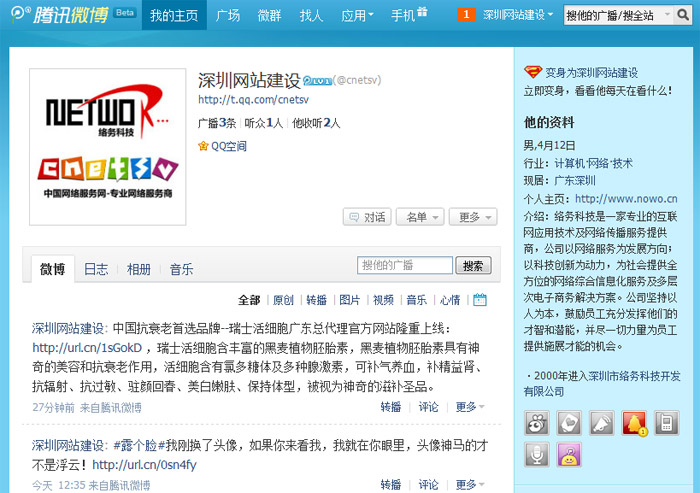Click the #露个脸# topic hashtag
Image resolution: width=700 pixels, height=493 pixels.
click(x=140, y=445)
